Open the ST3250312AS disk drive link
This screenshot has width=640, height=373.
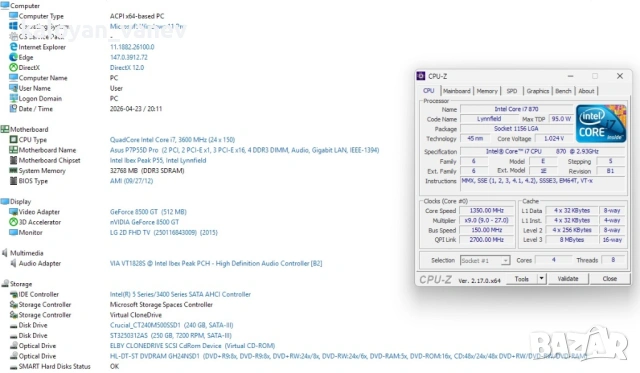(171, 335)
